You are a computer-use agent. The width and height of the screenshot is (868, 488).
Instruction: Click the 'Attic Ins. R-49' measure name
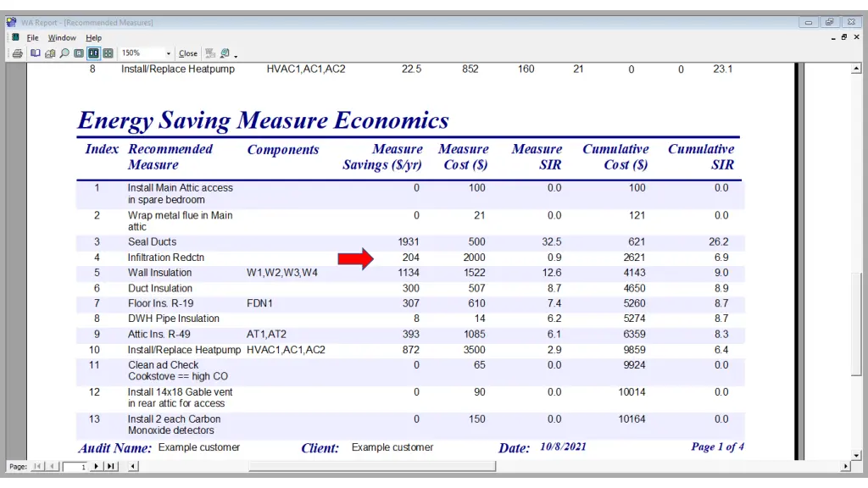click(159, 334)
